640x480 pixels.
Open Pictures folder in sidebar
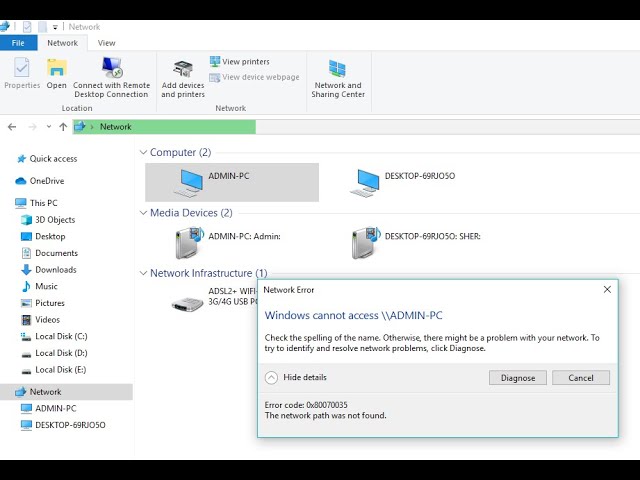pyautogui.click(x=43, y=303)
